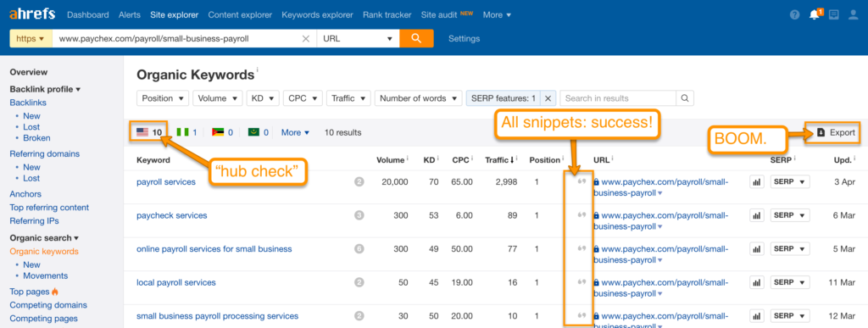The height and width of the screenshot is (328, 868).
Task: Open the payroll services keyword link
Action: (166, 181)
